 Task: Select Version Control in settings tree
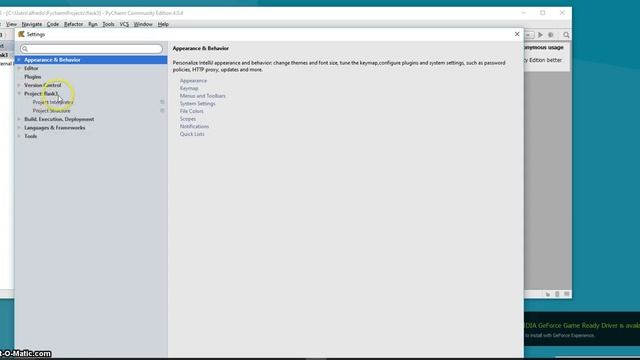point(42,85)
